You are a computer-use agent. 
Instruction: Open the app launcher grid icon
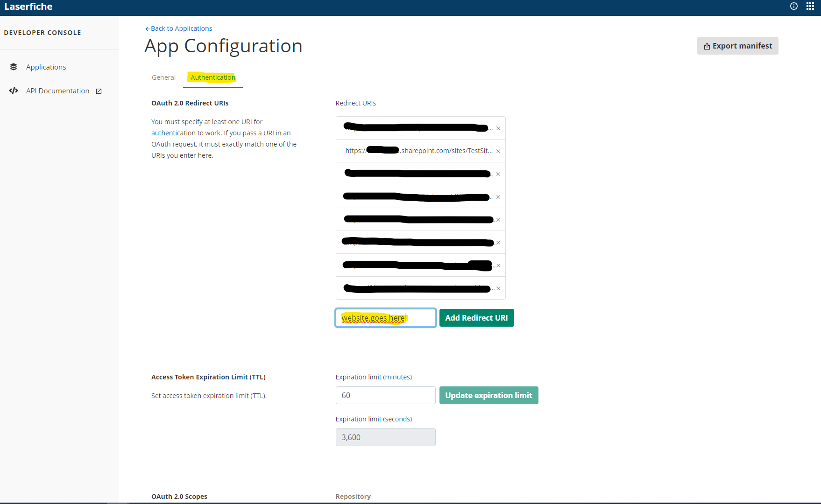coord(810,7)
